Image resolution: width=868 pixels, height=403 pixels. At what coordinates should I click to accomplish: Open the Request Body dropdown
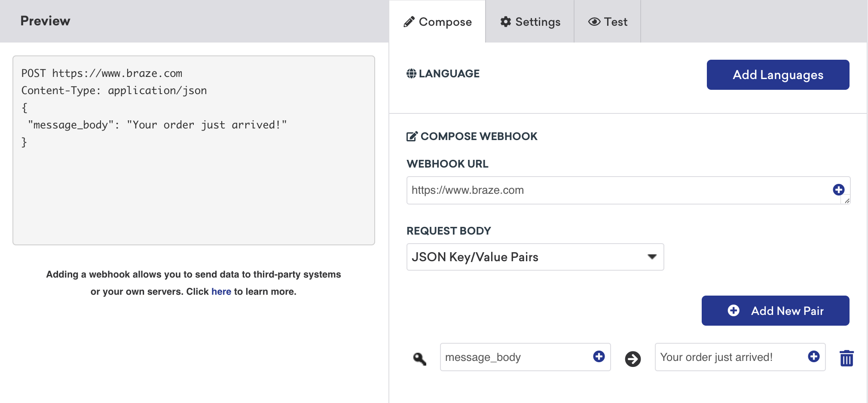click(535, 257)
